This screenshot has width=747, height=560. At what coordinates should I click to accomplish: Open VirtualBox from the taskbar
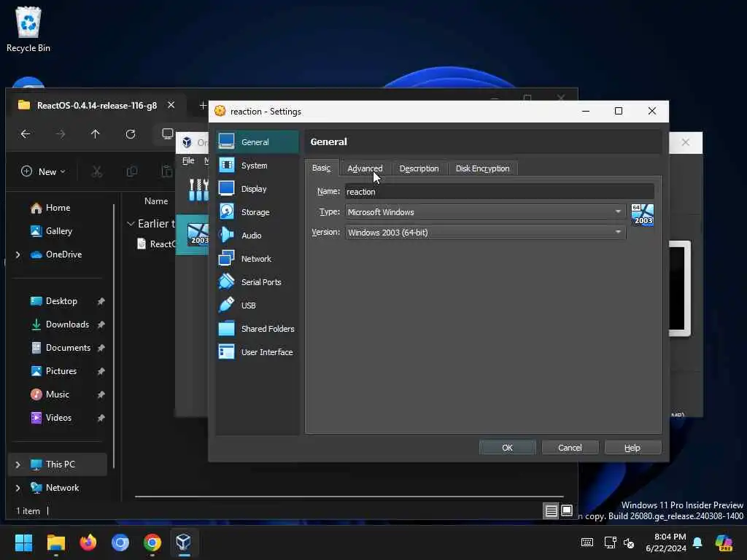tap(184, 542)
